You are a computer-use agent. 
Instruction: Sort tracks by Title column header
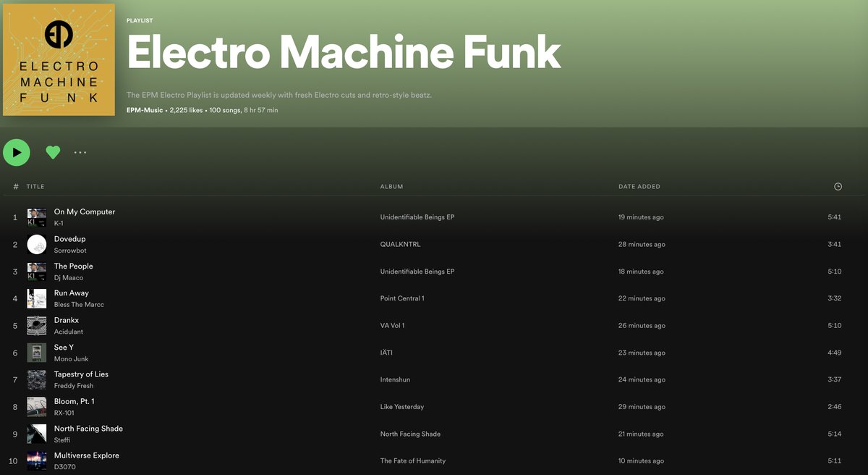(x=35, y=186)
